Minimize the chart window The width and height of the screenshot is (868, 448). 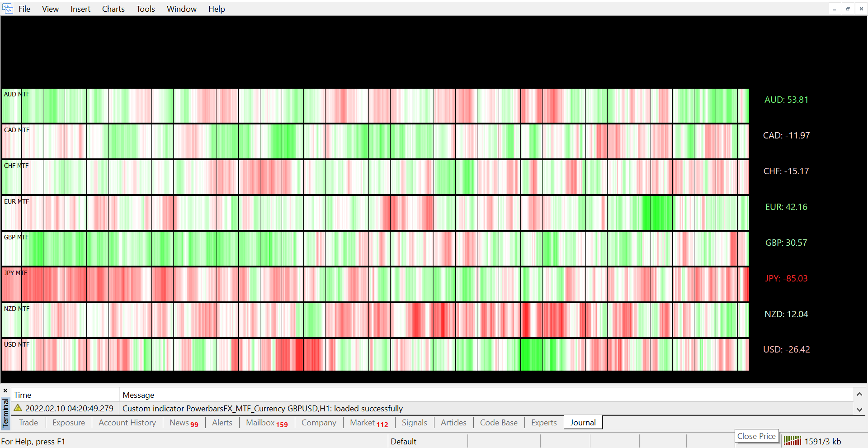[835, 9]
